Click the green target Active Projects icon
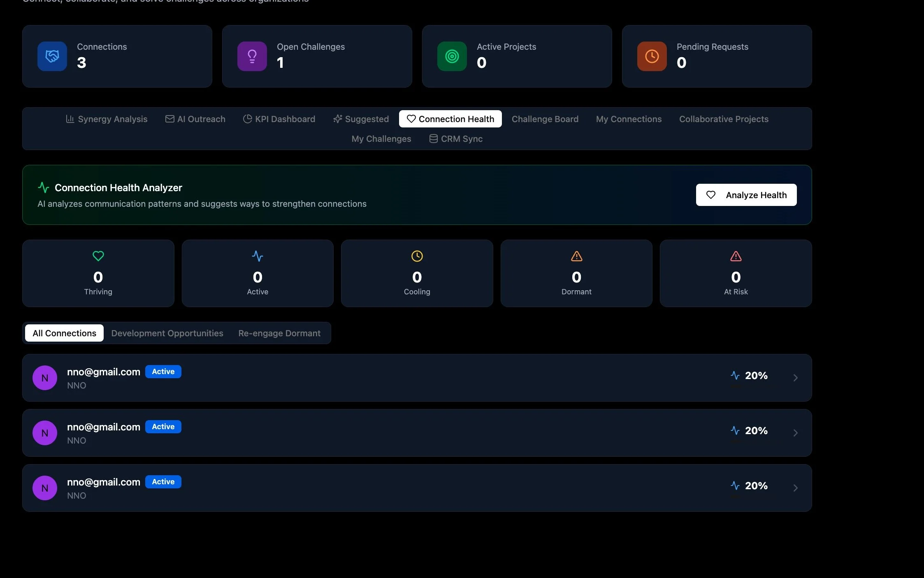This screenshot has height=578, width=924. point(452,56)
